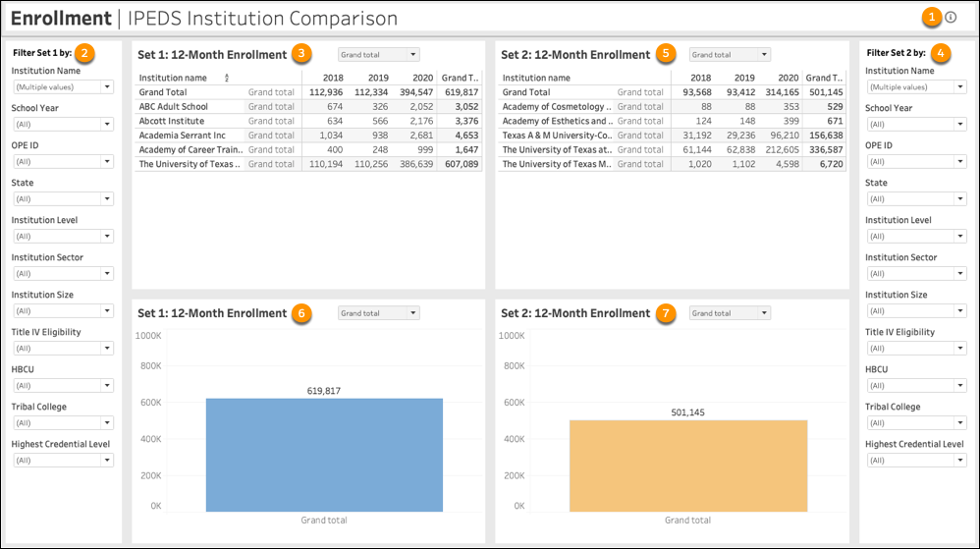Click the 2018 column header in Set 1 table
This screenshot has height=549, width=980.
(x=333, y=79)
